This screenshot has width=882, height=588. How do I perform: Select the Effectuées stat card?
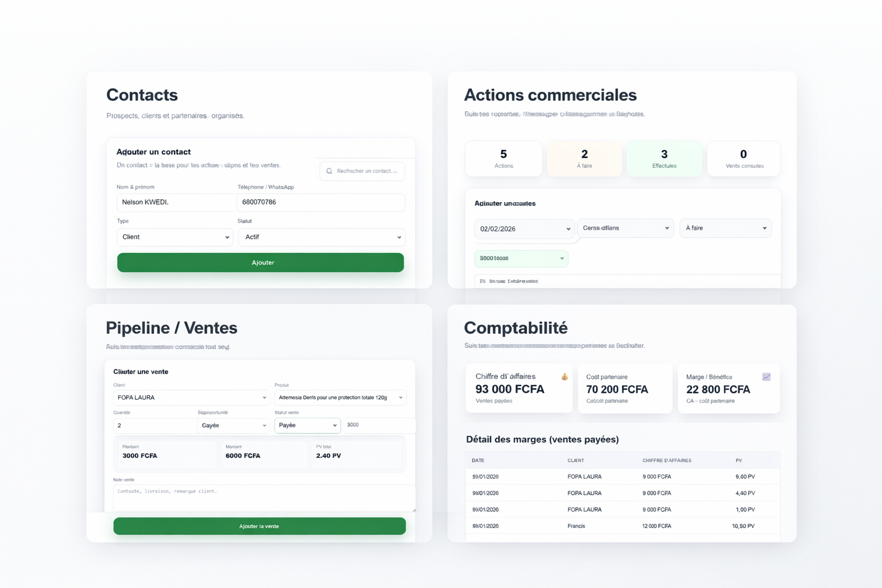(664, 158)
